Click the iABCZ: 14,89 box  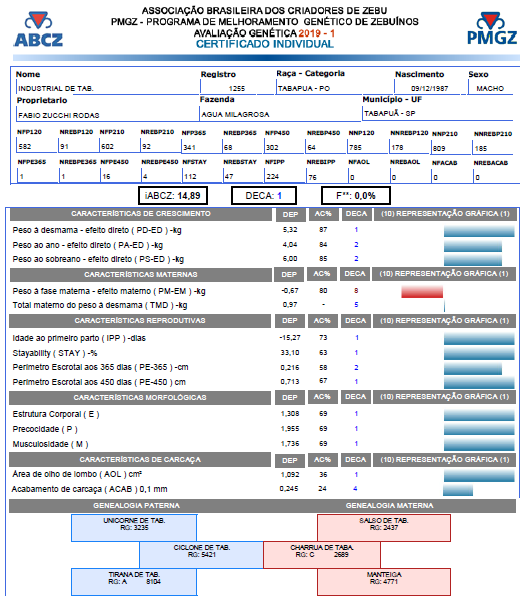click(x=173, y=196)
